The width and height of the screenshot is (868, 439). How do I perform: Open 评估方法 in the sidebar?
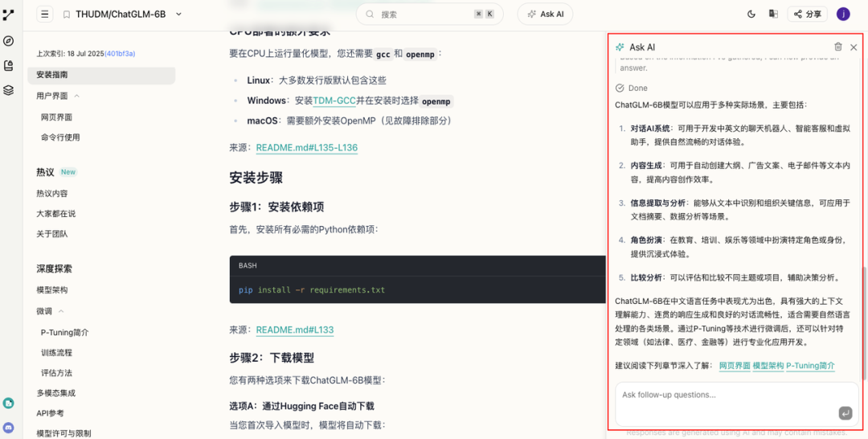56,372
